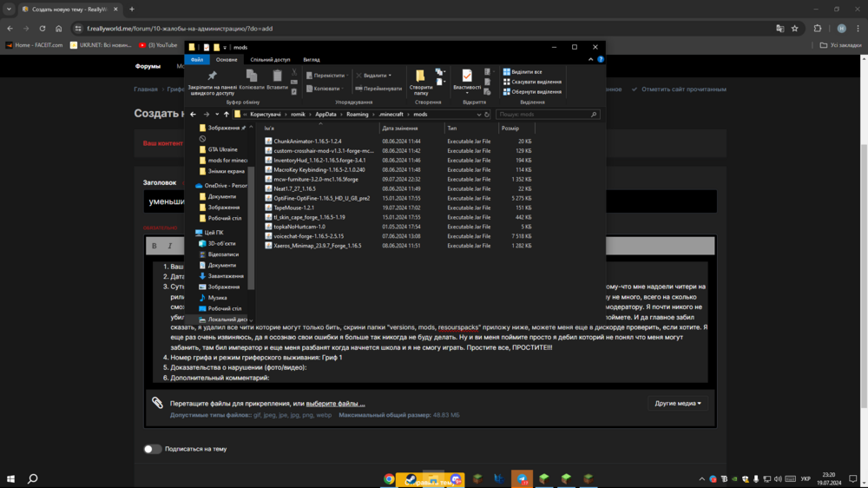The width and height of the screenshot is (868, 488).
Task: Expand Властивості dropdown arrow
Action: point(467,93)
